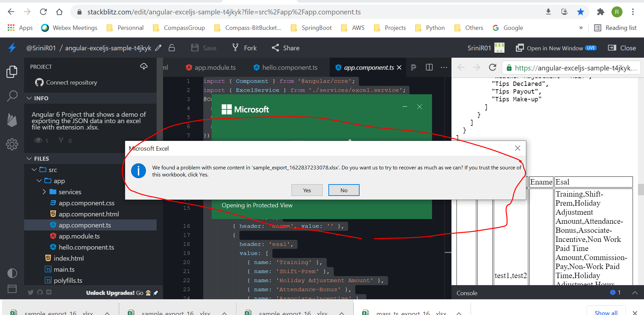Open the search panel in StackBlitz sidebar

click(x=12, y=96)
